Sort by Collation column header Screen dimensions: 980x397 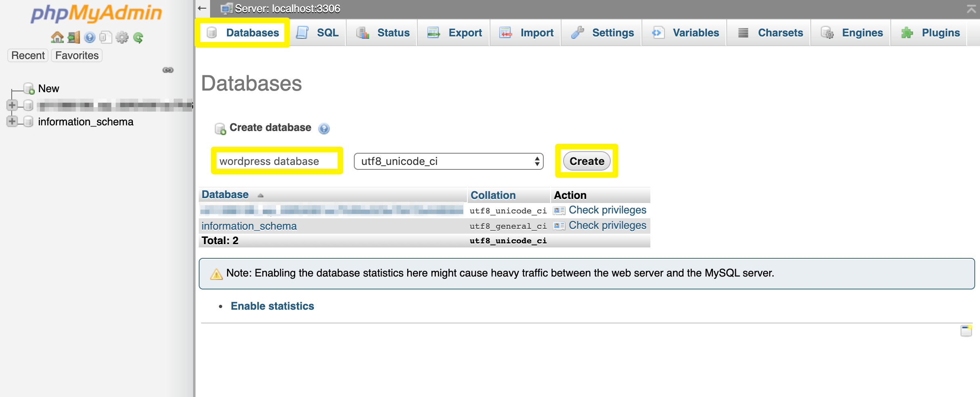click(x=493, y=195)
